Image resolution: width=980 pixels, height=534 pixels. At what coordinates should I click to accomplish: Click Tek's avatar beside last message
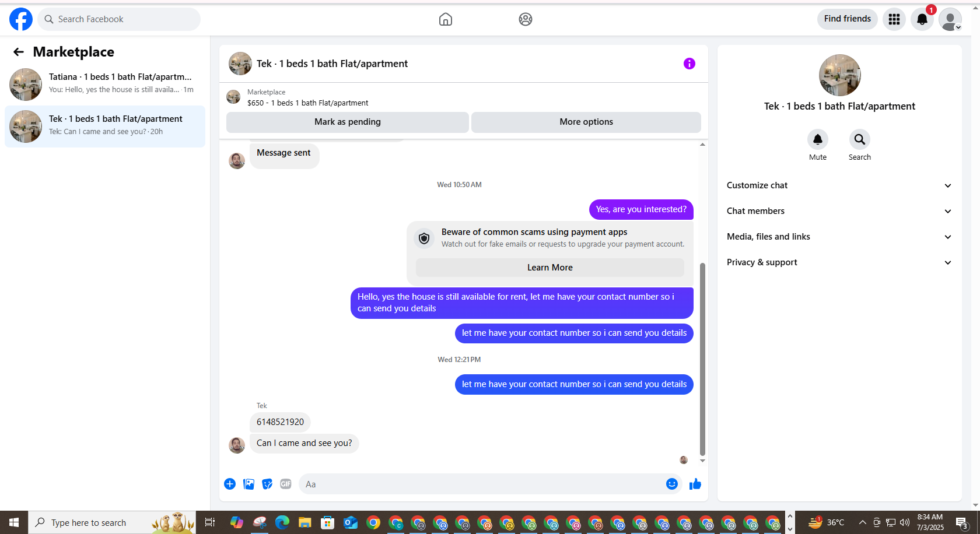(237, 445)
